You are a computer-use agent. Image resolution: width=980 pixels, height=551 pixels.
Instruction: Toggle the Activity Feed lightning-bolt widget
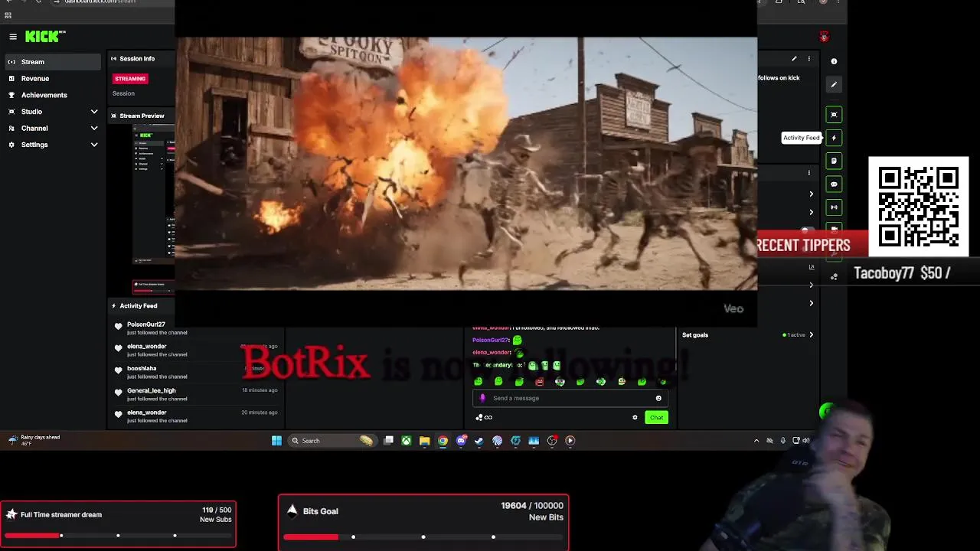pyautogui.click(x=834, y=138)
